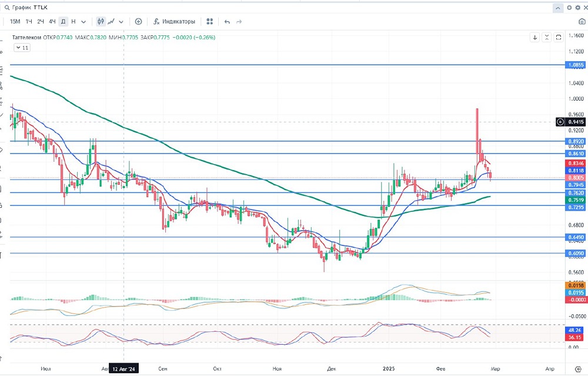Switch to line chart type
This screenshot has width=588, height=376.
point(111,22)
